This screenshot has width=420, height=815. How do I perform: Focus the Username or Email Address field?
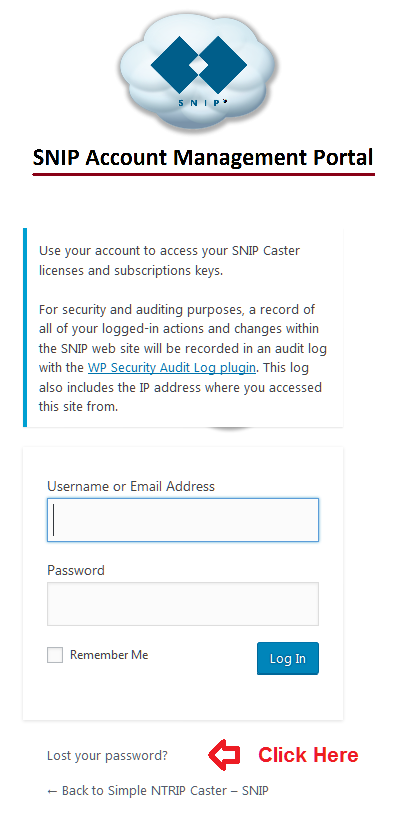[x=183, y=520]
